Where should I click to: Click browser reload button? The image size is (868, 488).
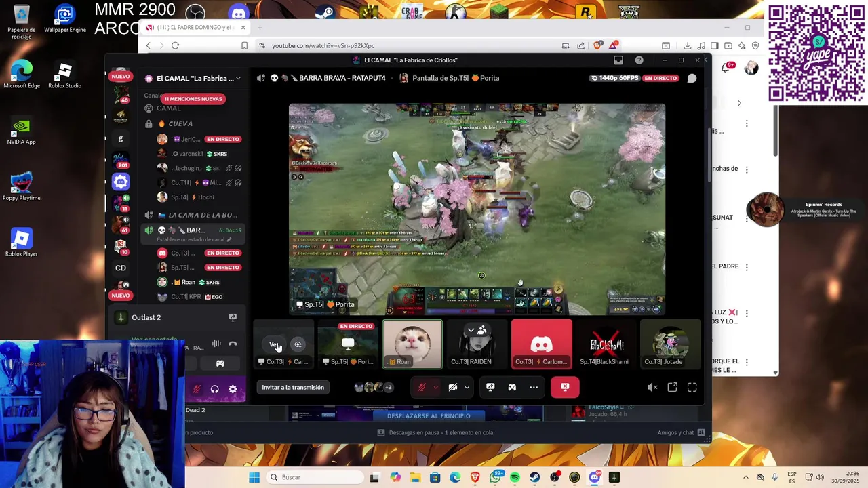175,45
